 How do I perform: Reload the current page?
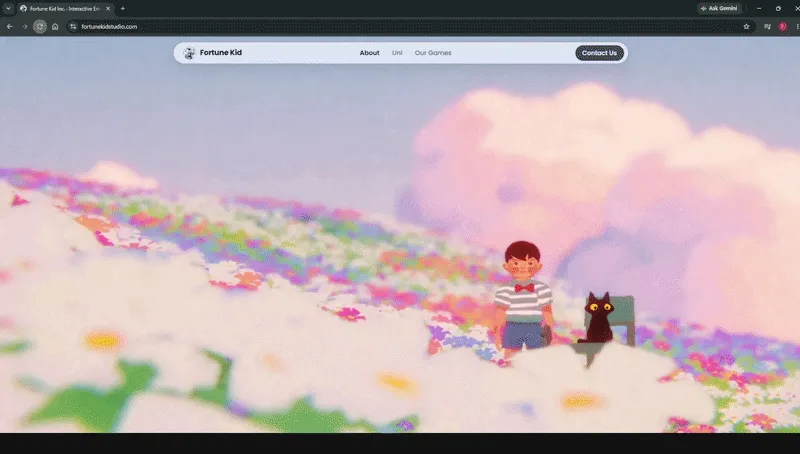(40, 27)
